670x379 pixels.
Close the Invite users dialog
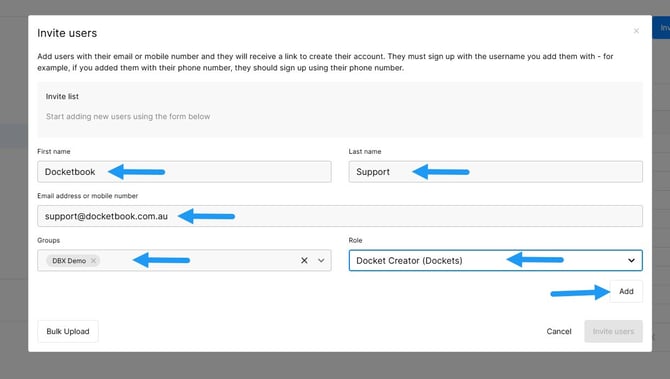click(x=636, y=31)
